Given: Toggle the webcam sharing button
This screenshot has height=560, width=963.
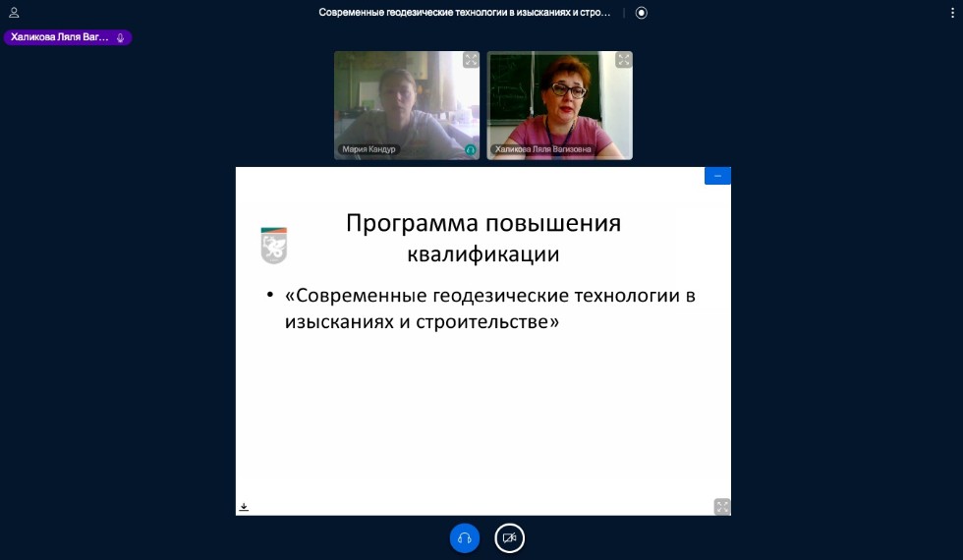Looking at the screenshot, I should [509, 538].
